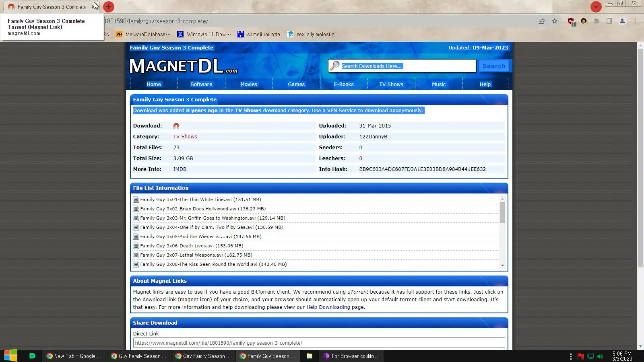644x362 pixels.
Task: Open the Help nav item
Action: 485,84
